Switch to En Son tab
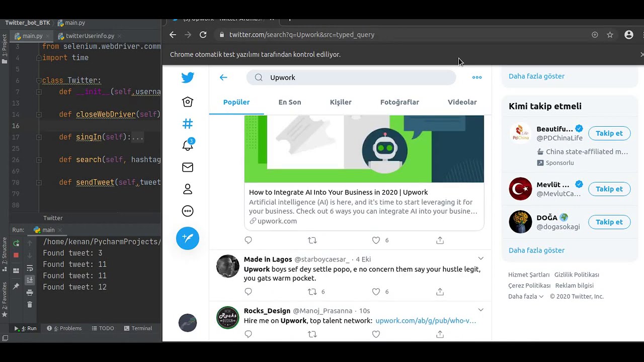 click(290, 102)
